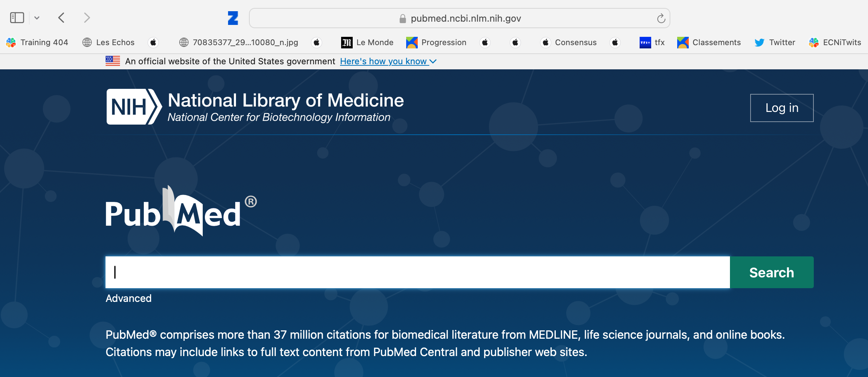
Task: Open the tab group chevron beside sidebar icon
Action: click(37, 18)
